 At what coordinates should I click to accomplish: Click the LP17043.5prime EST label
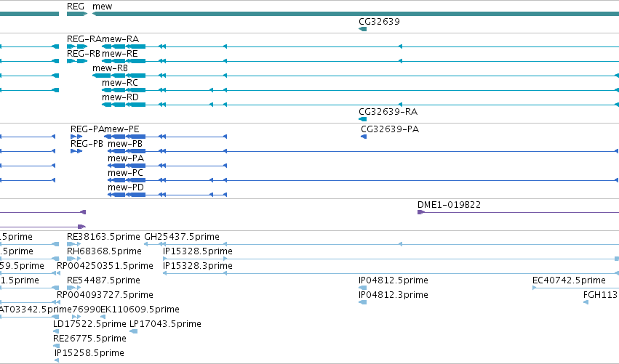point(165,324)
